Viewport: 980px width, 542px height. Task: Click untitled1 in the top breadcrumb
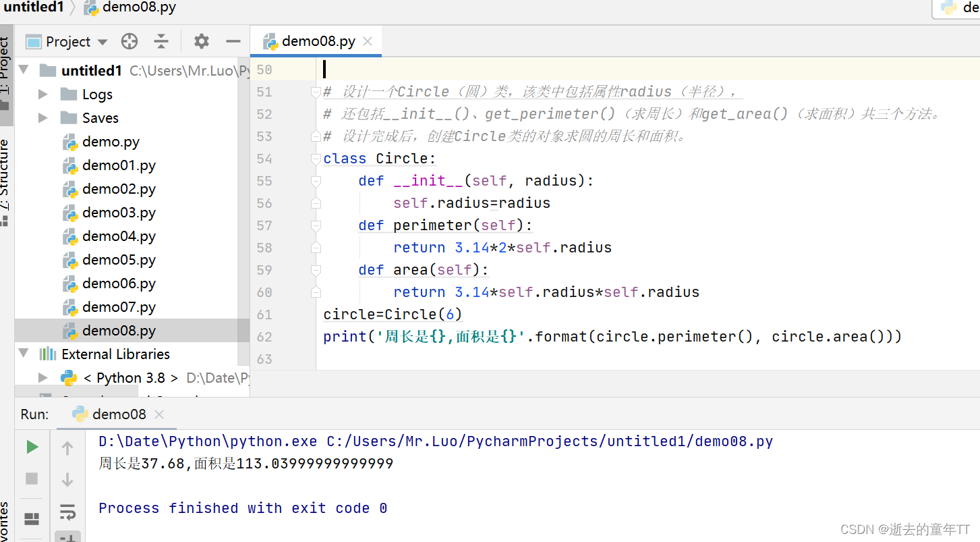(34, 7)
